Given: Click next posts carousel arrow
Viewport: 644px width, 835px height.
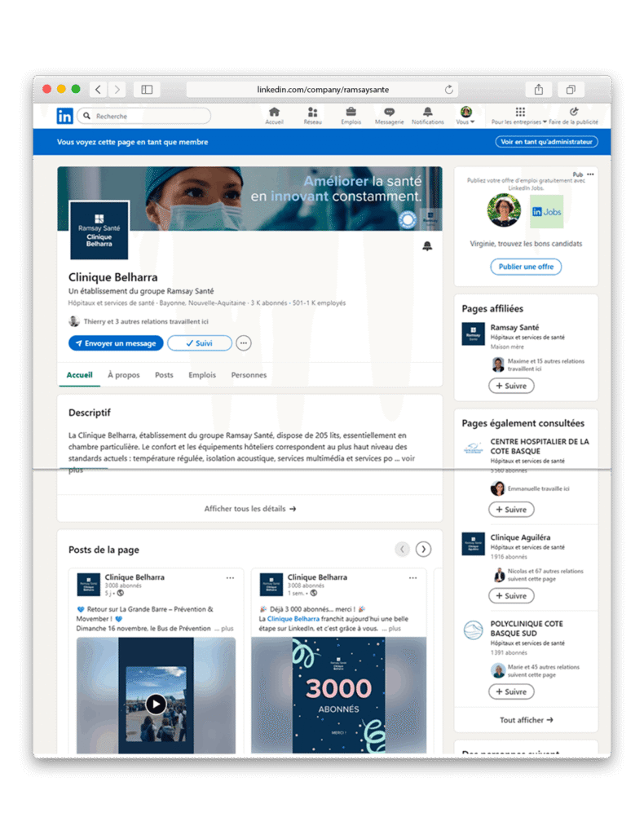Looking at the screenshot, I should click(423, 549).
